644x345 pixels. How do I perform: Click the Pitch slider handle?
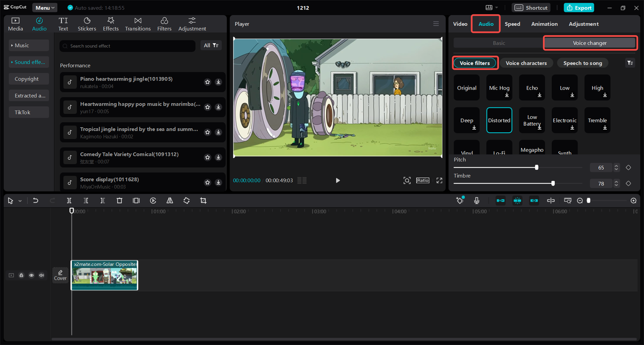pos(536,167)
